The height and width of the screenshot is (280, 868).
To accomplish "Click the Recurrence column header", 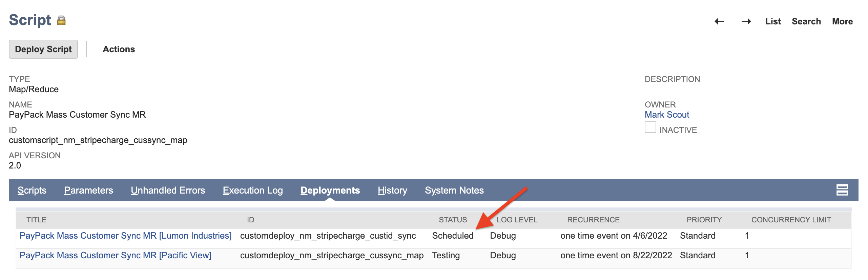I will click(x=593, y=220).
